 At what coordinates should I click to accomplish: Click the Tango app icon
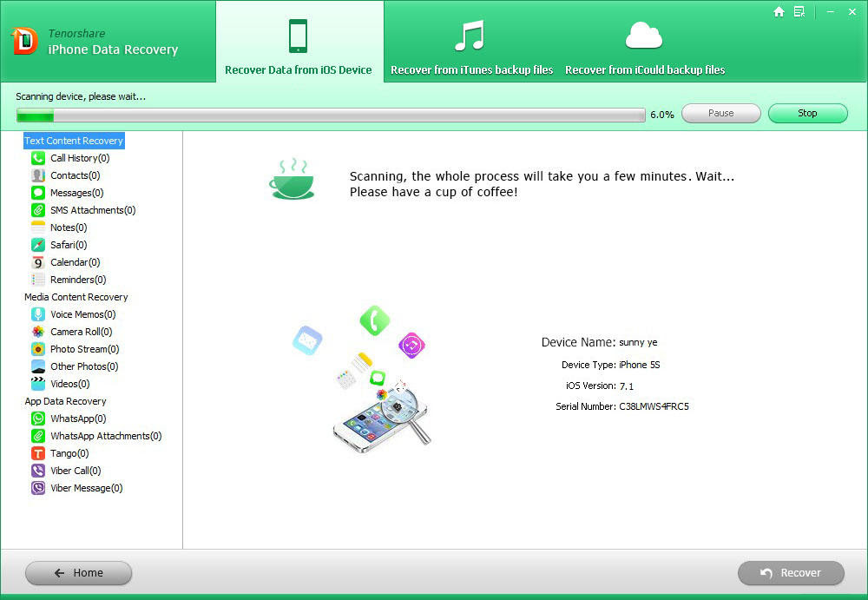point(37,453)
